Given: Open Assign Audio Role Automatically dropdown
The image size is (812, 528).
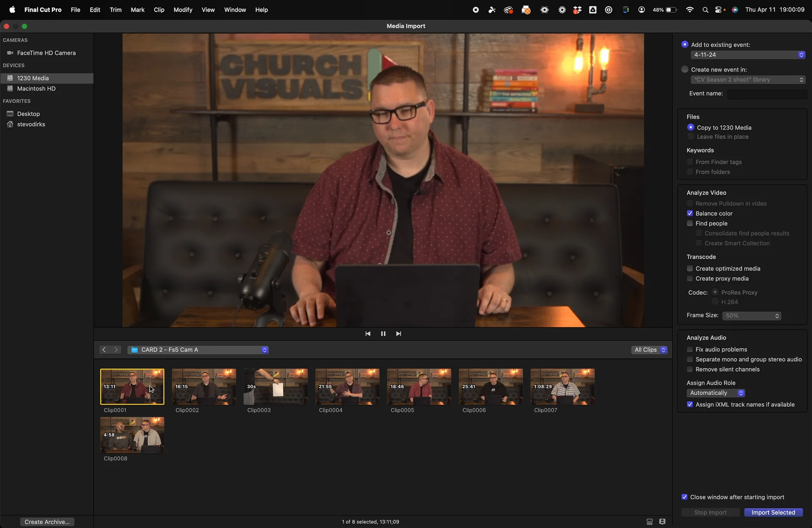Looking at the screenshot, I should (716, 393).
